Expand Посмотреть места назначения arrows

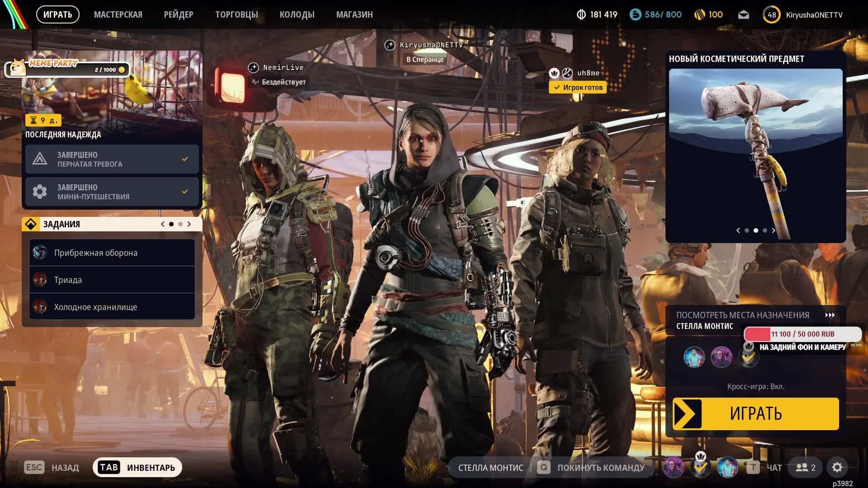click(830, 315)
